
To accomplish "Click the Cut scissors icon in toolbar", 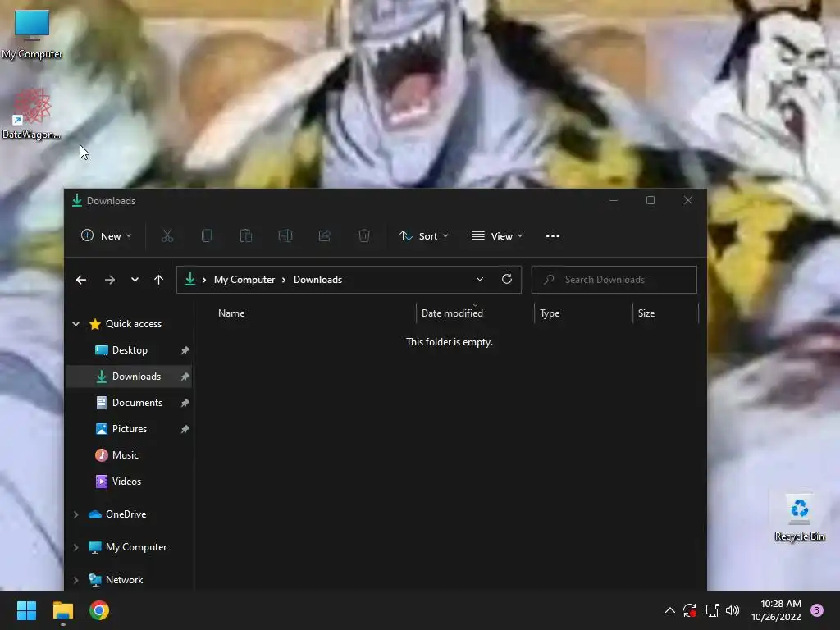I will pyautogui.click(x=167, y=235).
